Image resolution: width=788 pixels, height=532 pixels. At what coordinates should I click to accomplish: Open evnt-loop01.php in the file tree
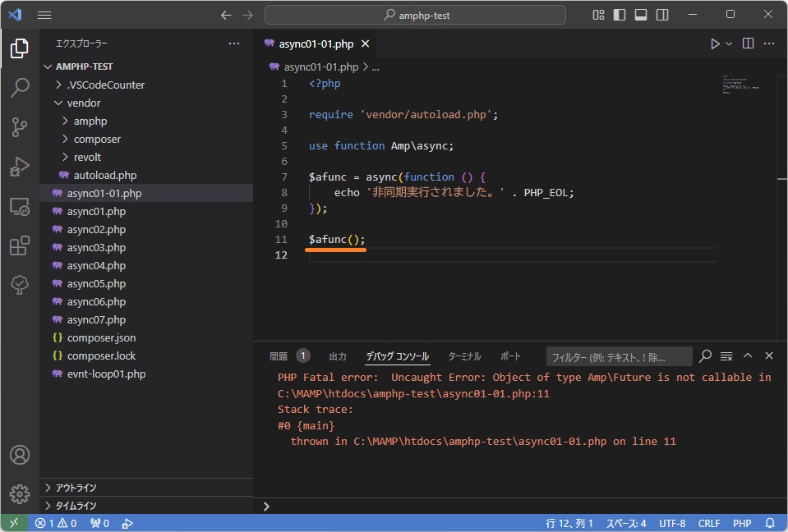146,374
